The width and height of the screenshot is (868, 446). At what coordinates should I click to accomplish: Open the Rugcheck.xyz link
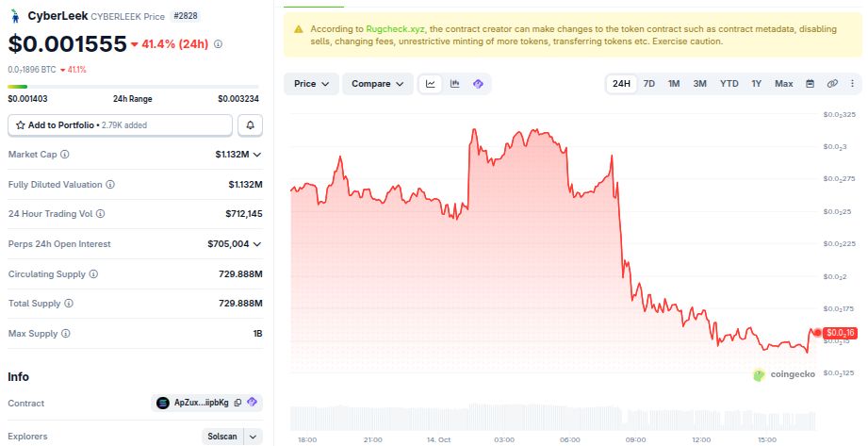tap(395, 29)
